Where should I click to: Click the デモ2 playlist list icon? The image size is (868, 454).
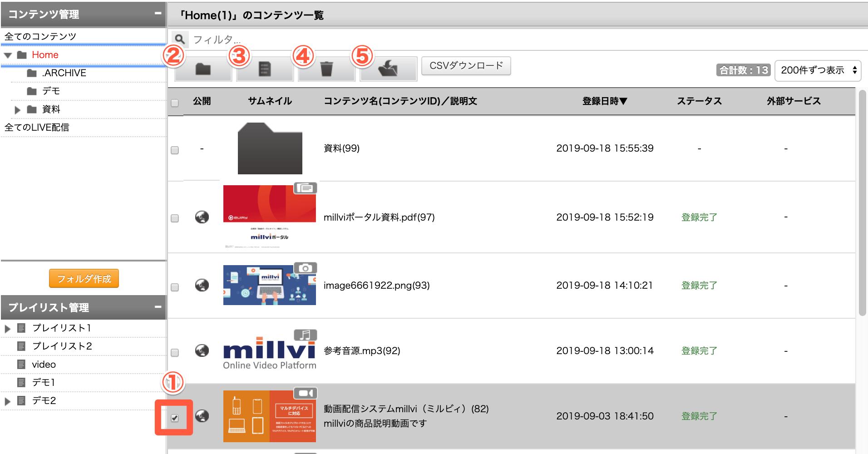(x=21, y=400)
